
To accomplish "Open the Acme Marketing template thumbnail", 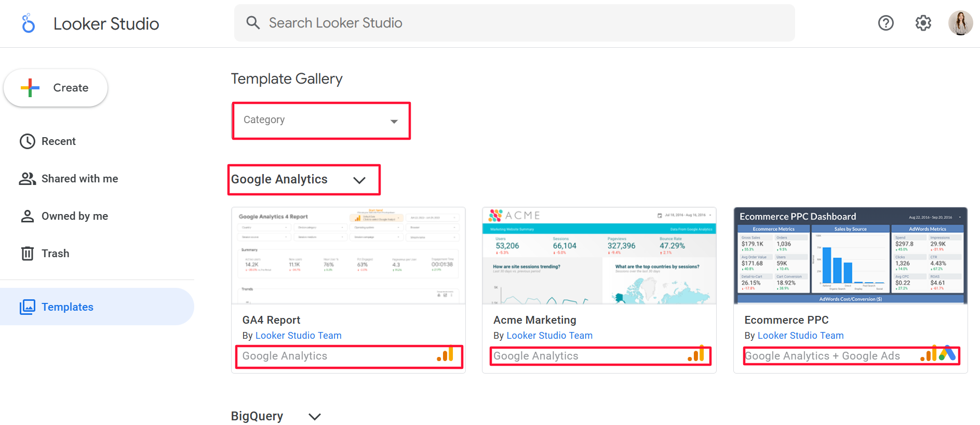I will click(599, 256).
